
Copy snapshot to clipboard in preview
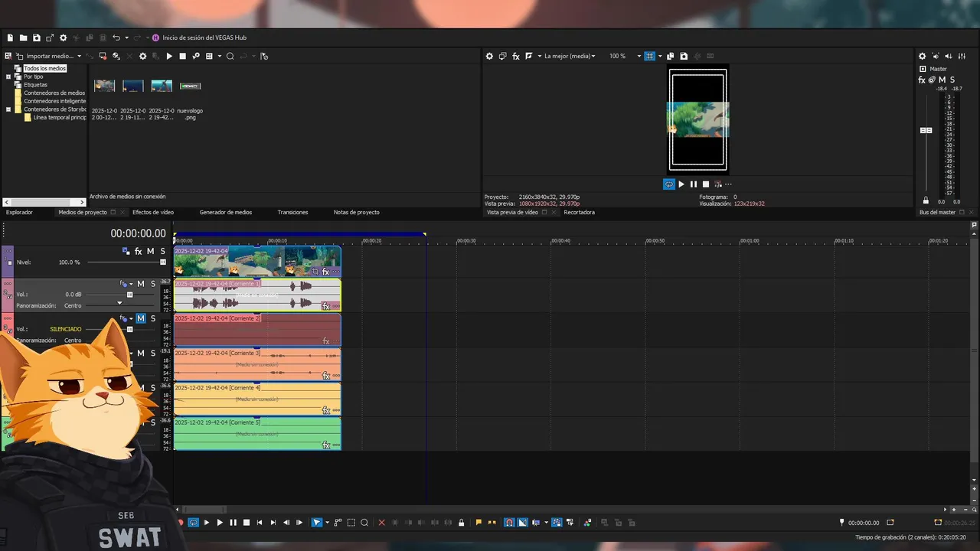pyautogui.click(x=671, y=56)
